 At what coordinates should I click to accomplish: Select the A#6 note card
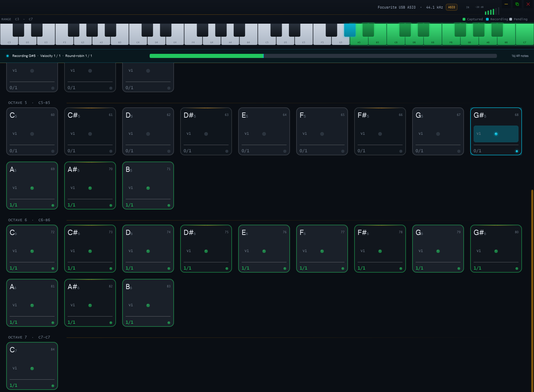(90, 303)
